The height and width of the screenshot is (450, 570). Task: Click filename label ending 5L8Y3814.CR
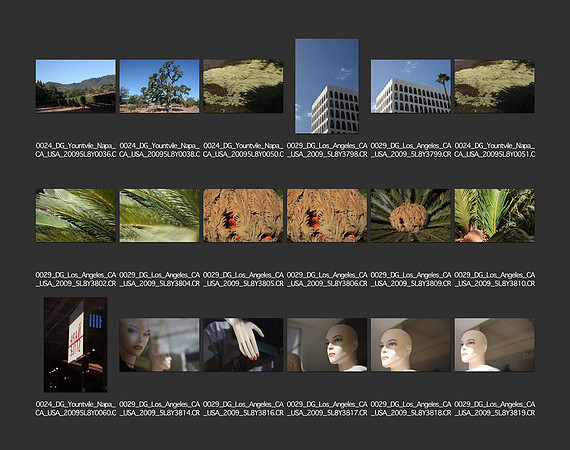[159, 409]
